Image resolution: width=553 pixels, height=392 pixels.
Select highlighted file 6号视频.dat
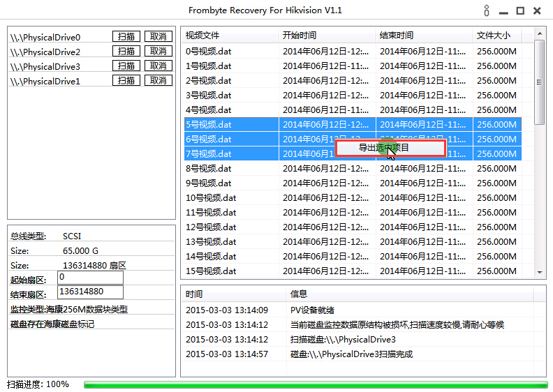[209, 140]
